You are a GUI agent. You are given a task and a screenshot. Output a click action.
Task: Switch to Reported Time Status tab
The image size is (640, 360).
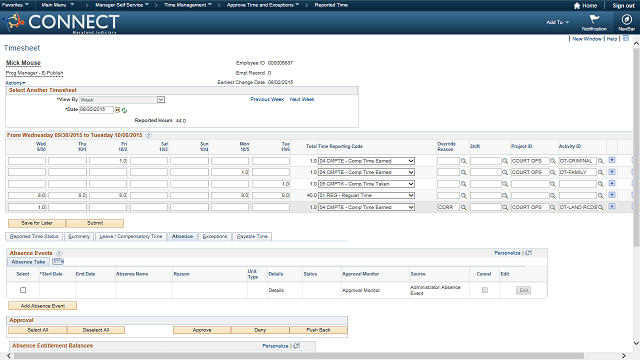[34, 236]
